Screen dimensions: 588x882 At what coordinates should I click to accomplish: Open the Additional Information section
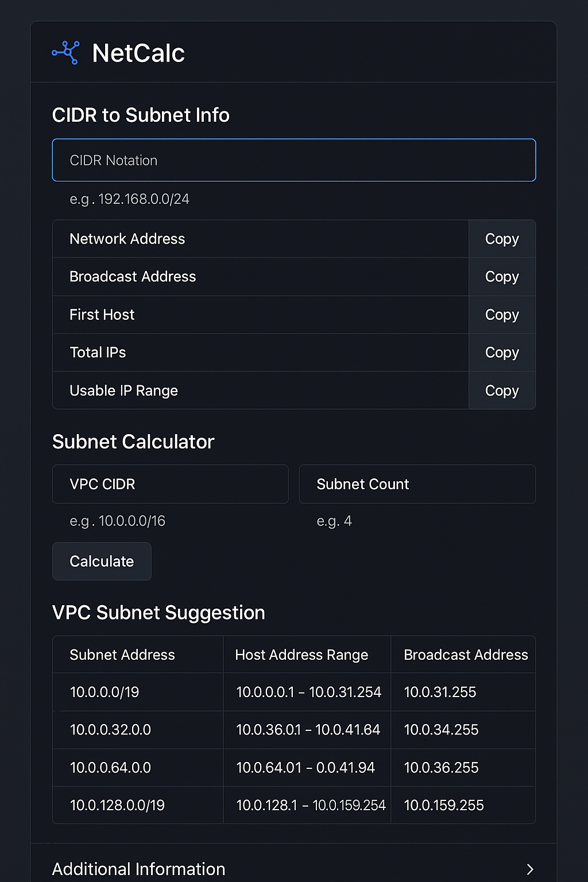point(138,869)
